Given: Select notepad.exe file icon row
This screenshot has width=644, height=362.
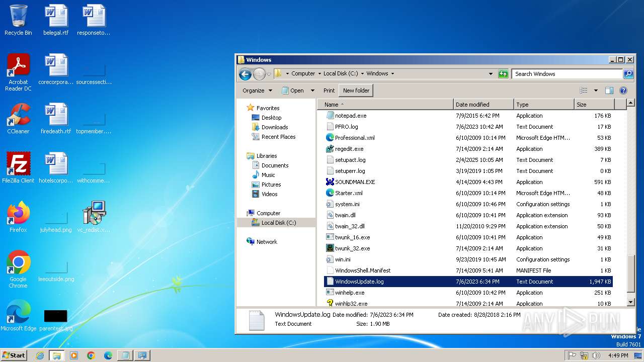Looking at the screenshot, I should pos(468,116).
